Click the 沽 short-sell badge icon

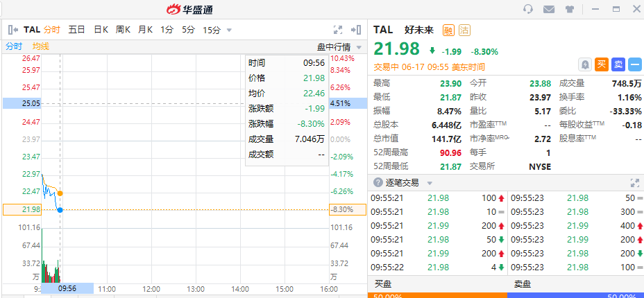pos(464,30)
